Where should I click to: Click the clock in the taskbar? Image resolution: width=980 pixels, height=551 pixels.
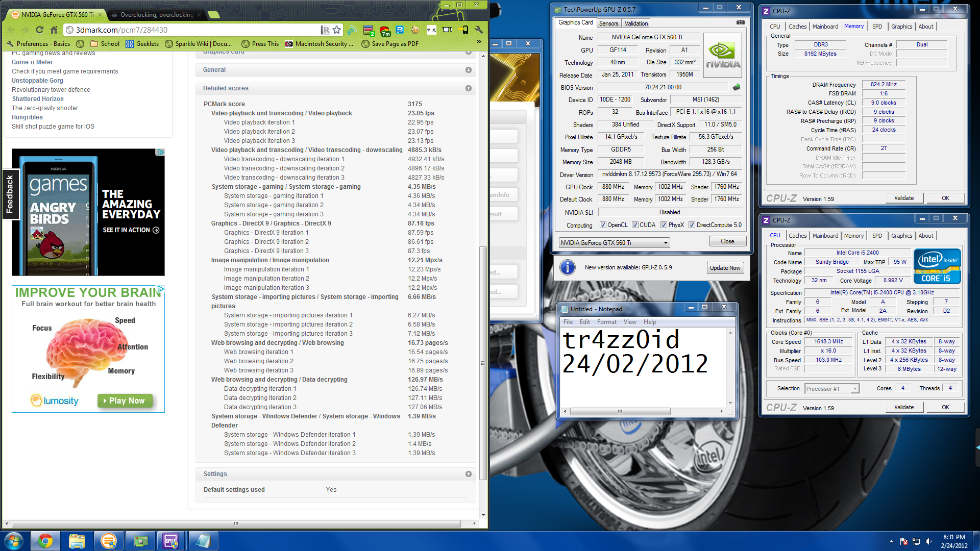pos(954,541)
